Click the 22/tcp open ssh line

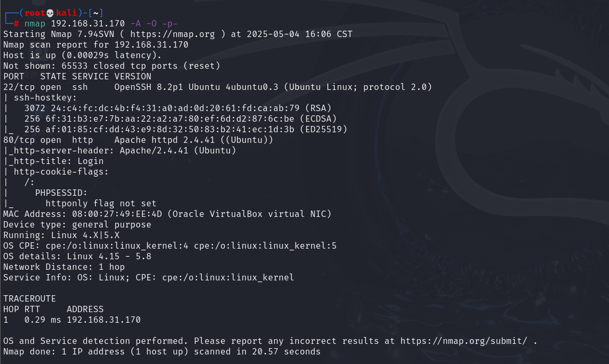click(x=218, y=87)
